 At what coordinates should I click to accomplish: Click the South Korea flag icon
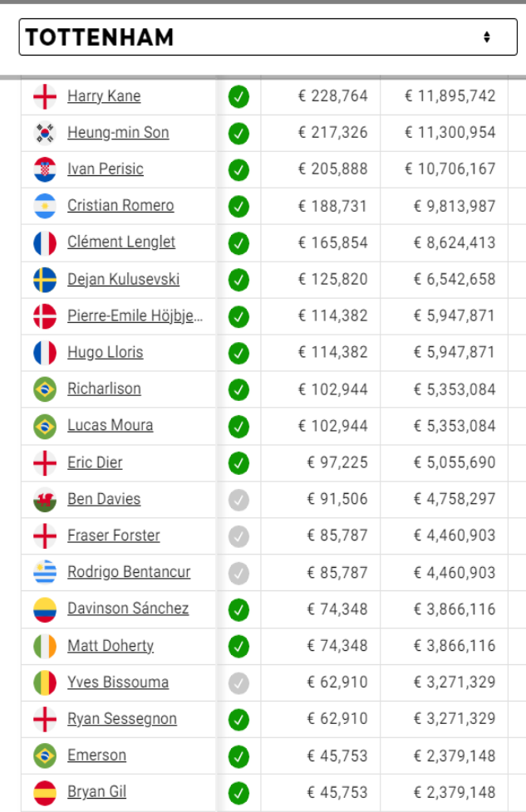[x=45, y=133]
